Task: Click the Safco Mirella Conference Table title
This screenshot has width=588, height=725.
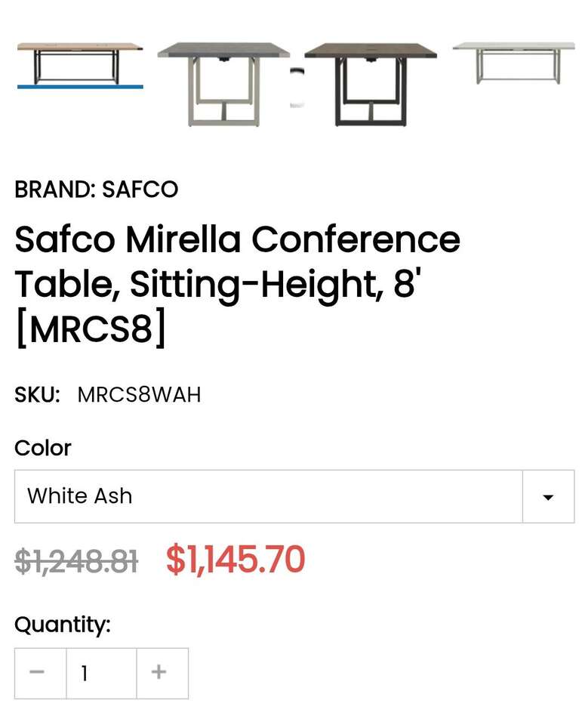Action: click(x=237, y=262)
